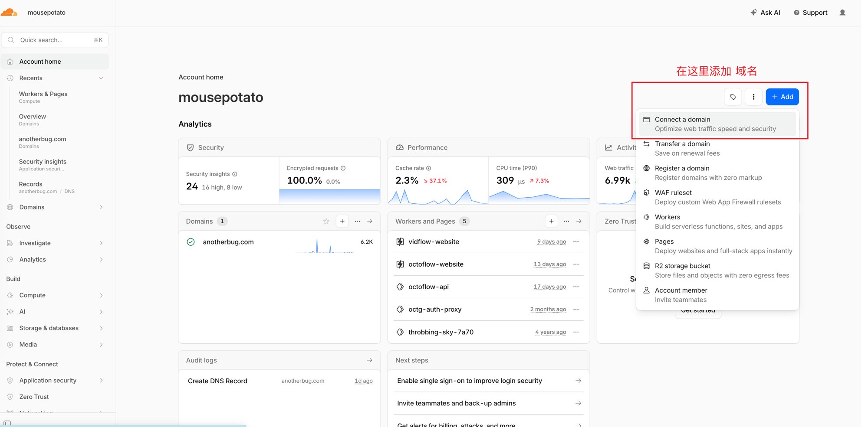
Task: Open ellipsis menu in Domains card header
Action: (x=357, y=221)
